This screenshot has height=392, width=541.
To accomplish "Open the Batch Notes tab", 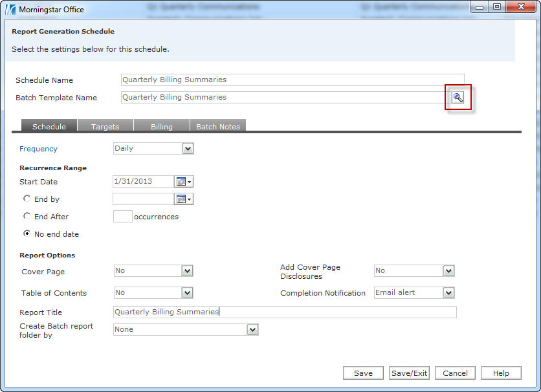I will 218,127.
